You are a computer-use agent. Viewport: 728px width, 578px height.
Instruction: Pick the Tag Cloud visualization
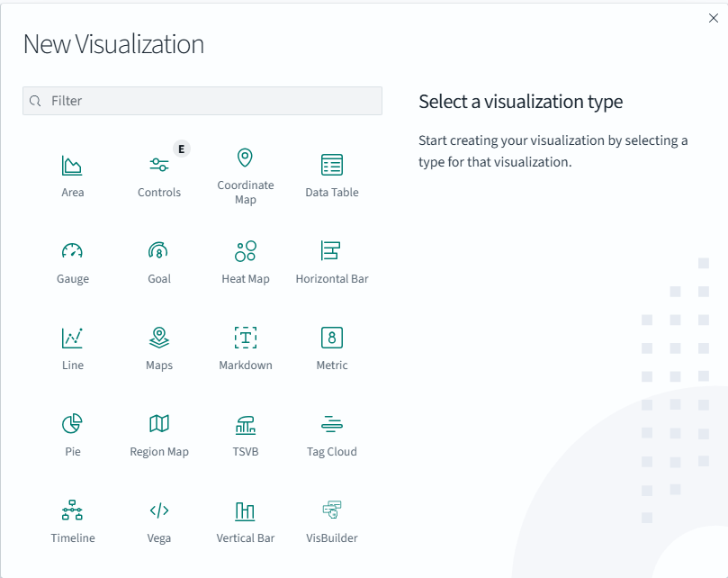(331, 435)
